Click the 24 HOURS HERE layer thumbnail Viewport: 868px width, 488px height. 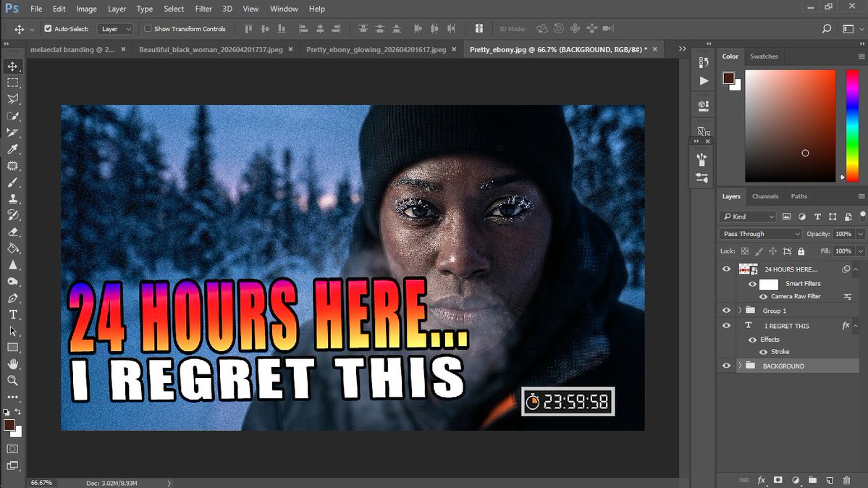pyautogui.click(x=748, y=269)
